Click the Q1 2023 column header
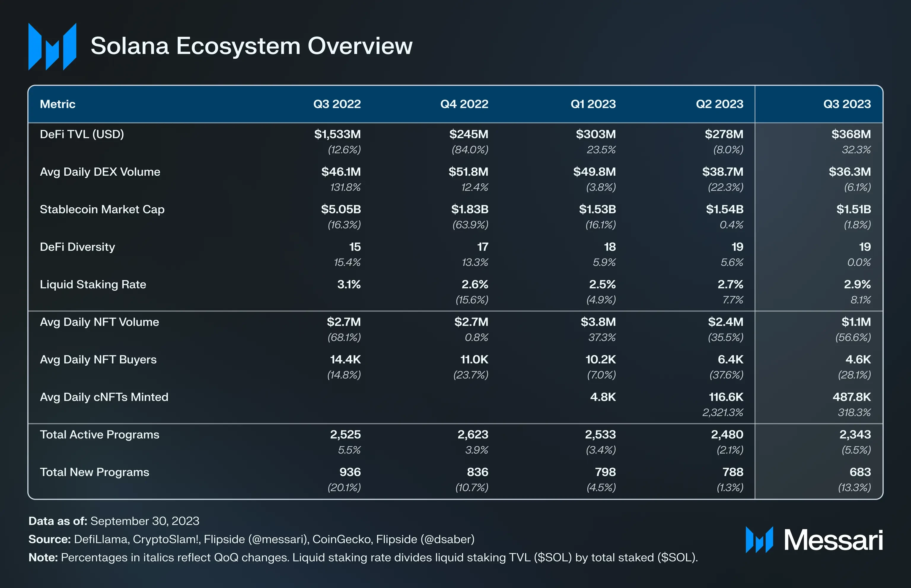This screenshot has height=588, width=911. (x=593, y=104)
